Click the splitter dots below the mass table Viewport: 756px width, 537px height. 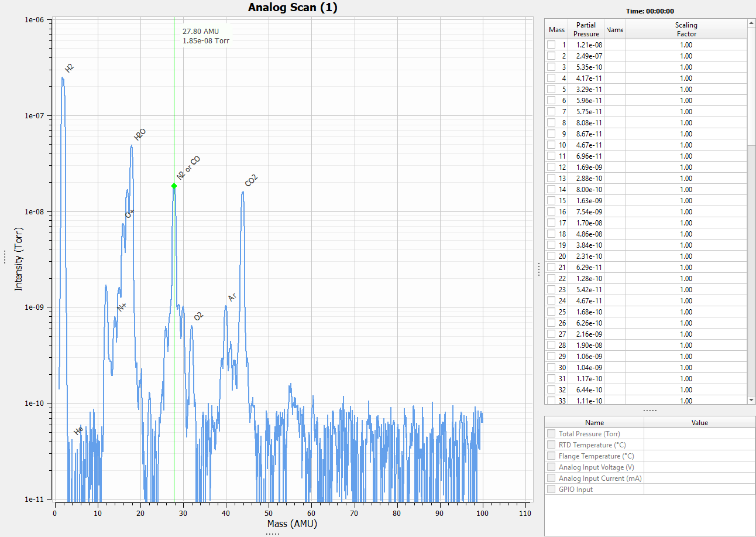[x=650, y=411]
